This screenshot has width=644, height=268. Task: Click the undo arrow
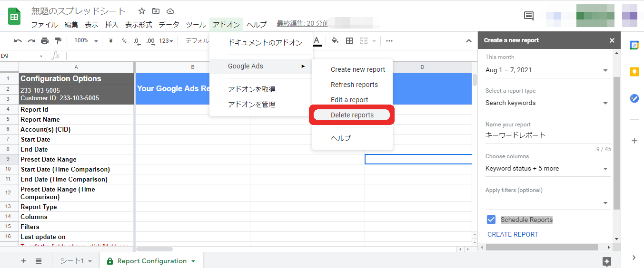[18, 41]
